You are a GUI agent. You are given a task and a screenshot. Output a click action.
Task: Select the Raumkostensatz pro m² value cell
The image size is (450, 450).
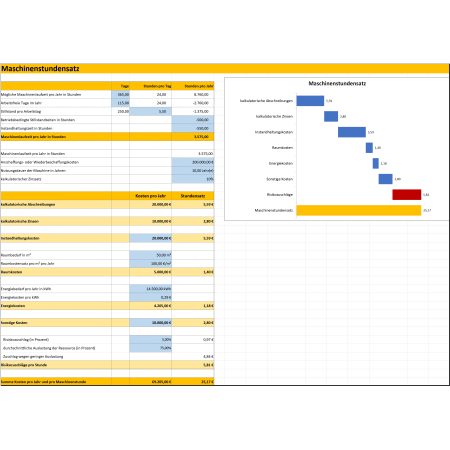[x=151, y=263]
